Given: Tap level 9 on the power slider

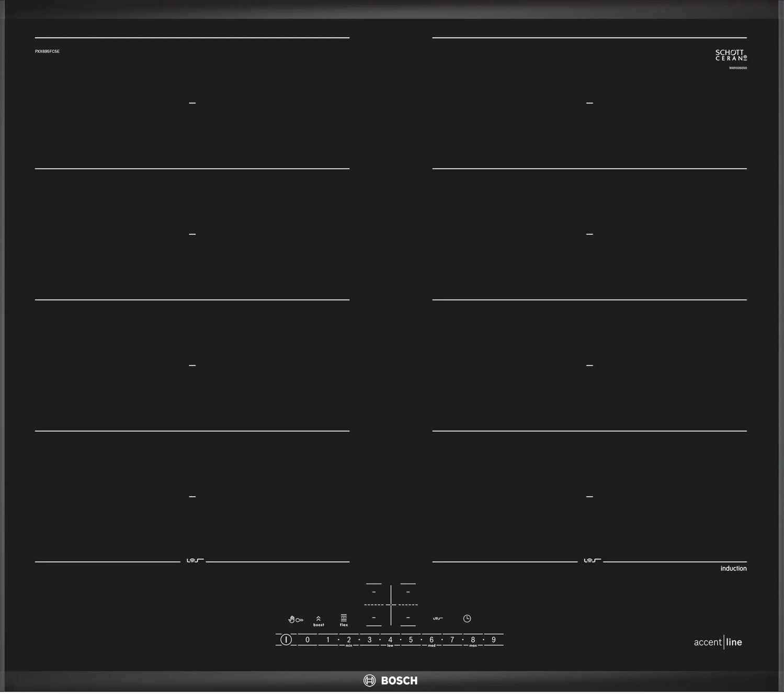Looking at the screenshot, I should click(493, 641).
